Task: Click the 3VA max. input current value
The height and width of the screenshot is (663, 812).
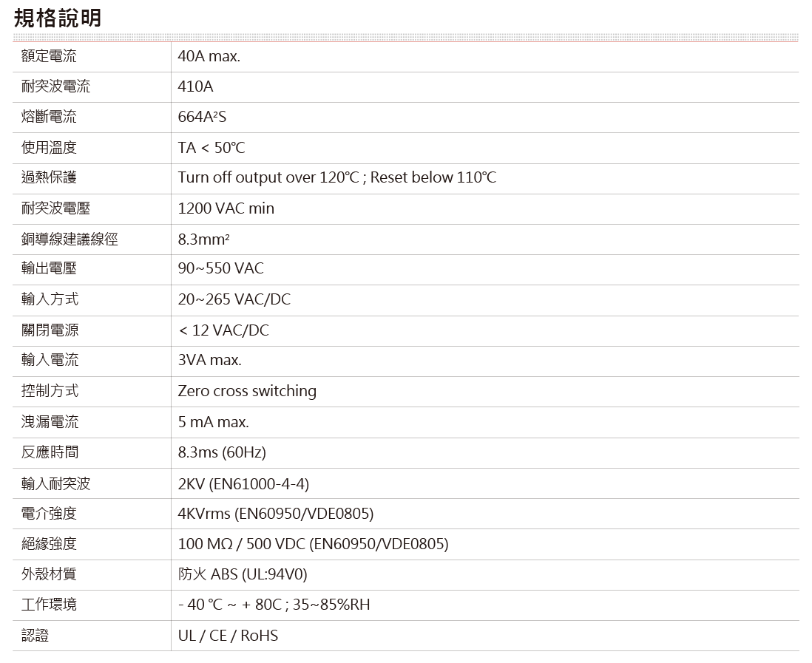Action: click(x=209, y=361)
